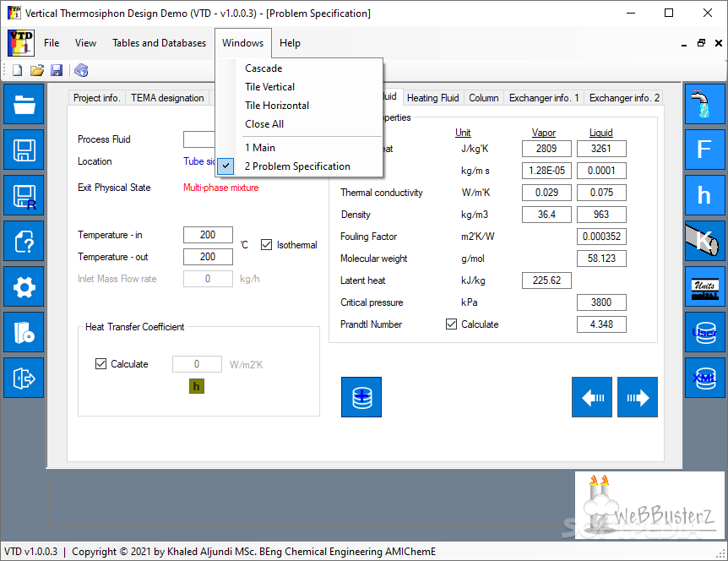The image size is (728, 561).
Task: Switch to Column tab
Action: (484, 98)
